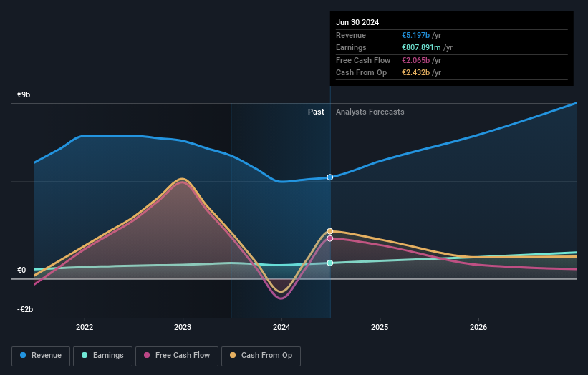
Task: Click the Past section label
Action: 316,112
